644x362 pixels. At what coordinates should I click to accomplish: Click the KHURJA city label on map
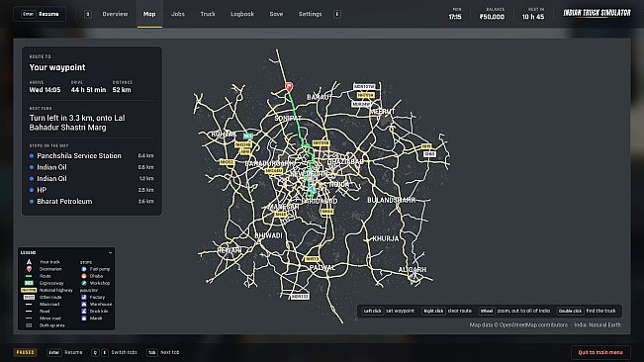385,238
